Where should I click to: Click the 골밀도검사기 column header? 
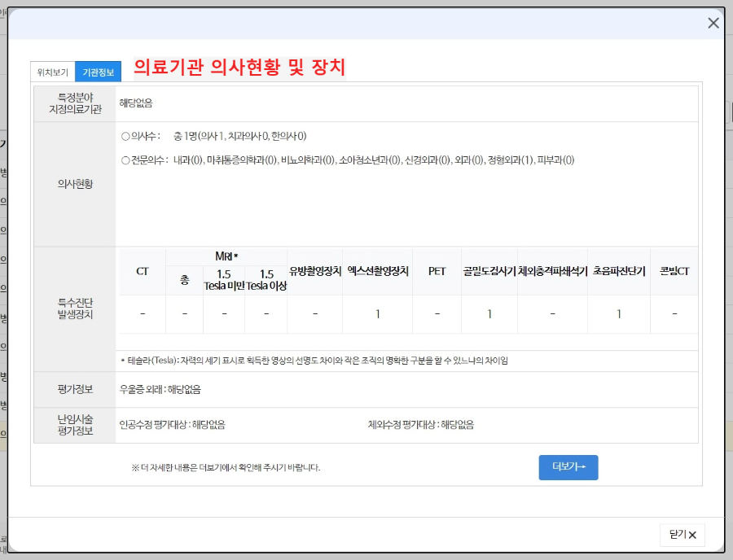point(489,271)
